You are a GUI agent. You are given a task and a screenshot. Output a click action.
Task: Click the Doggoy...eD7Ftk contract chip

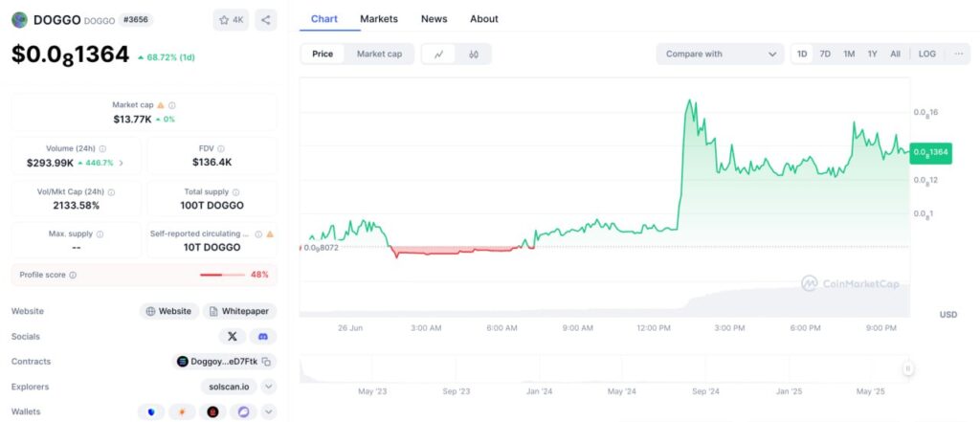pos(224,362)
